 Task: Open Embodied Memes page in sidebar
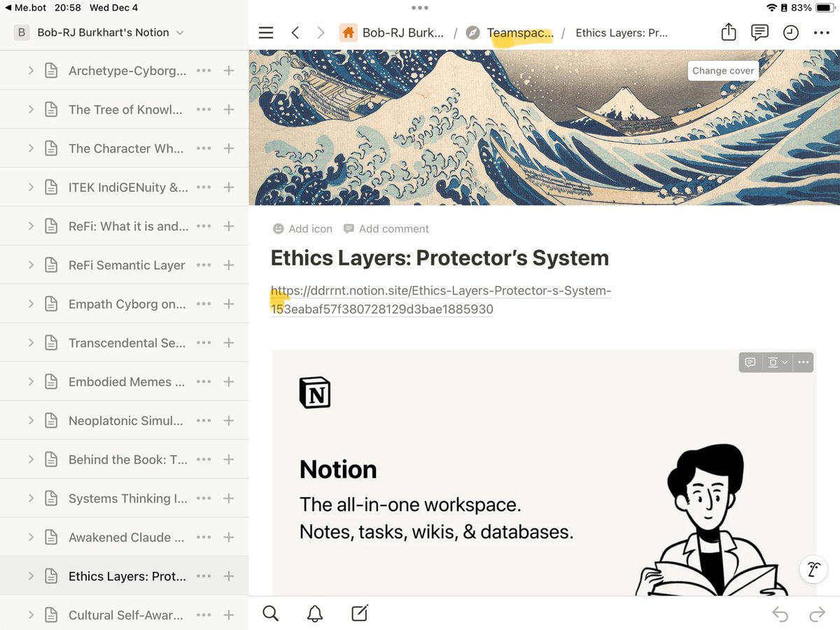(x=126, y=381)
